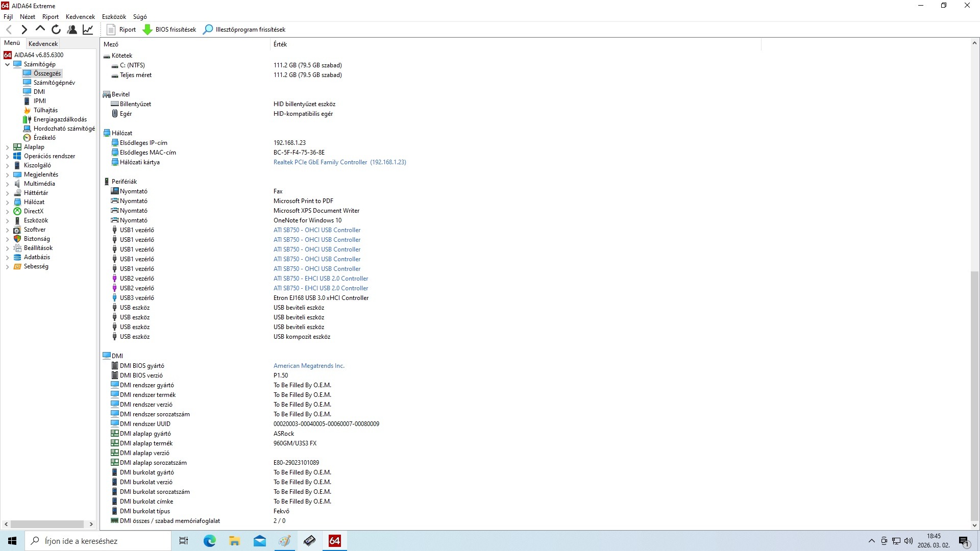Select the Érzékelő sensor tree item

coord(44,138)
